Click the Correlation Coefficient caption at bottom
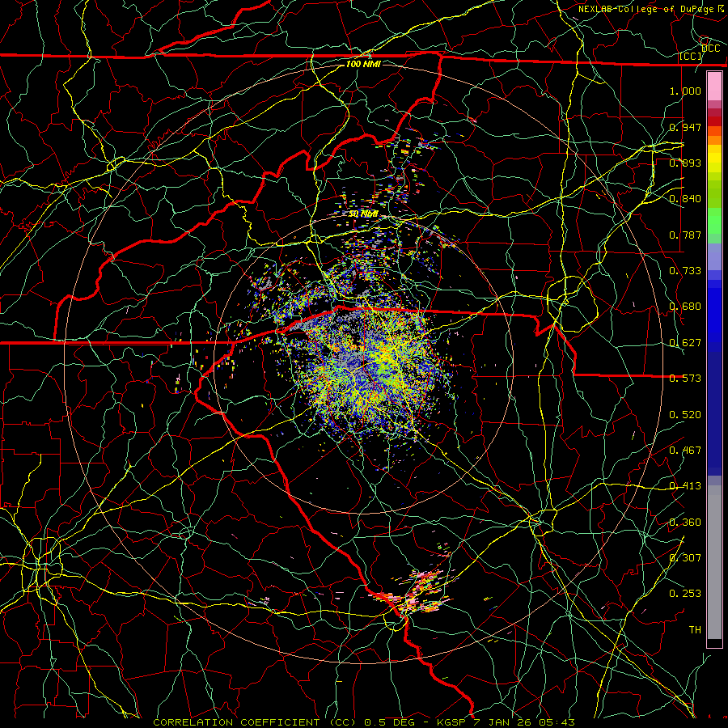This screenshot has height=728, width=728. (364, 722)
